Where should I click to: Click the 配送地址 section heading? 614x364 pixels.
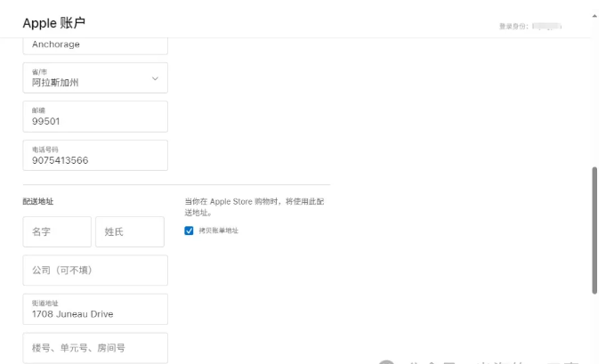[38, 201]
